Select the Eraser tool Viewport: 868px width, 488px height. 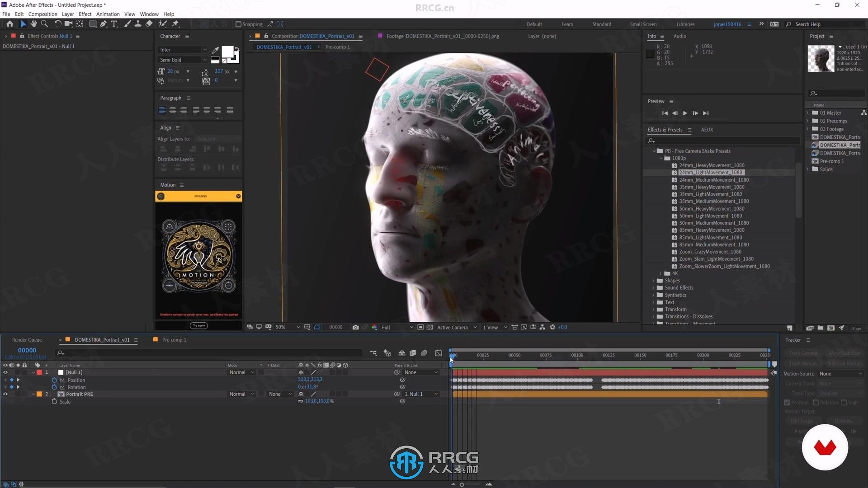[149, 24]
